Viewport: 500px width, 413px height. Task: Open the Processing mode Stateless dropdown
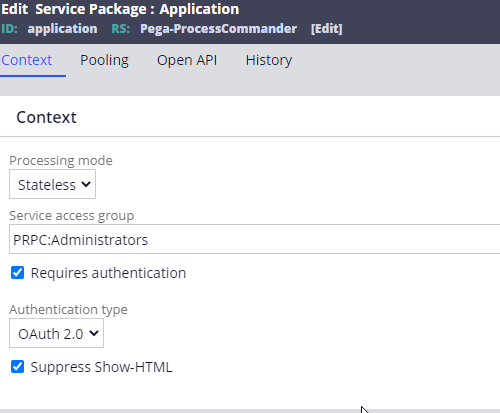pyautogui.click(x=52, y=184)
